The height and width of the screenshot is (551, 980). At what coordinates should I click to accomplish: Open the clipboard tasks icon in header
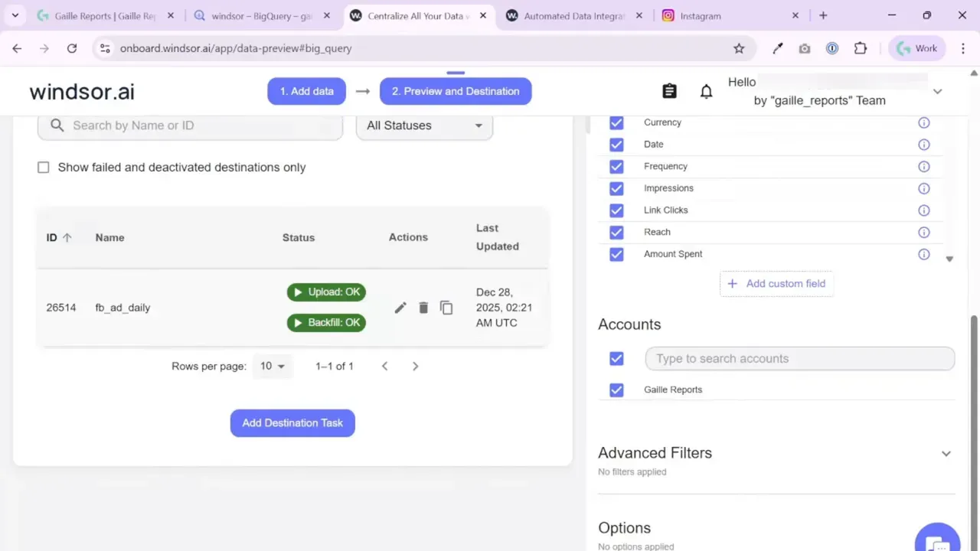(669, 91)
